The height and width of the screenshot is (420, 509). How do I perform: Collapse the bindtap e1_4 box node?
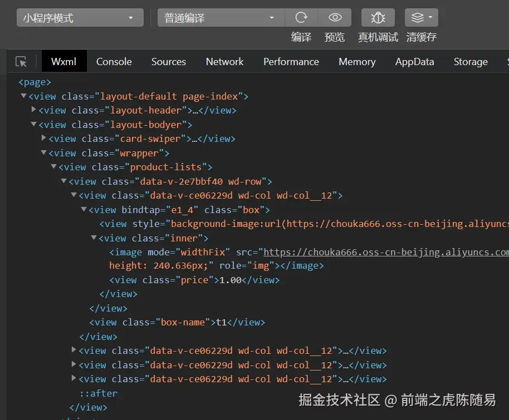pyautogui.click(x=84, y=209)
